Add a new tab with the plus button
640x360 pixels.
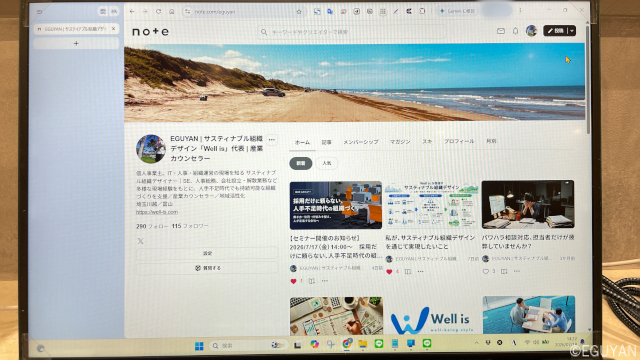coord(76,43)
